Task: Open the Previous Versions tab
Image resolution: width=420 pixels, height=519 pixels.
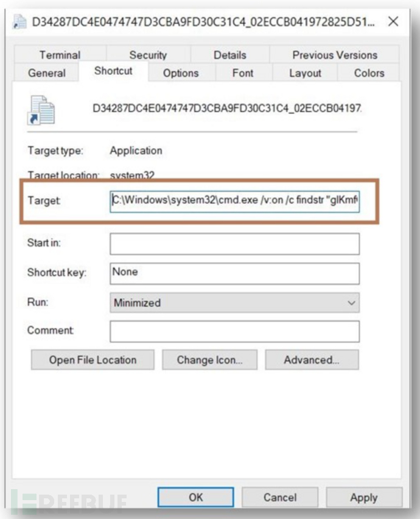Action: point(334,55)
